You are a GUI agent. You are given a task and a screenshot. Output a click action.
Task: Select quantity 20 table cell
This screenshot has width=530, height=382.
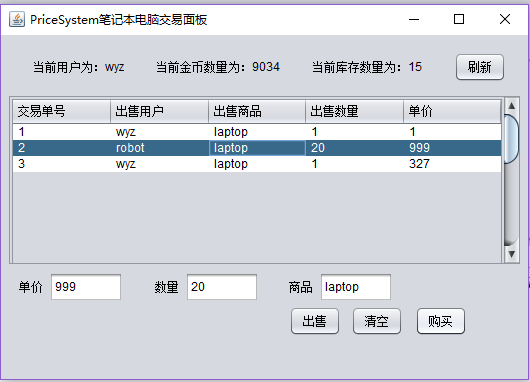pos(355,148)
